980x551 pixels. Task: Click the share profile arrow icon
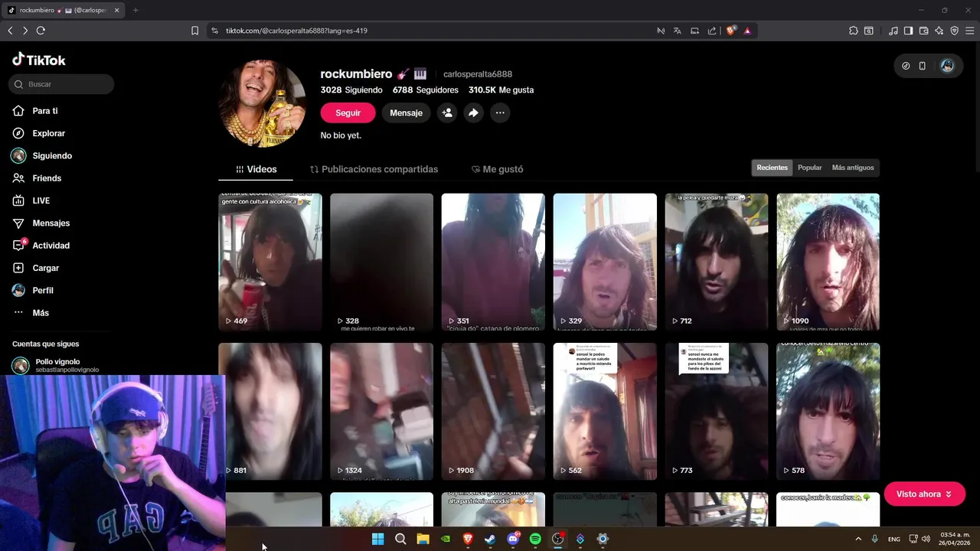473,112
